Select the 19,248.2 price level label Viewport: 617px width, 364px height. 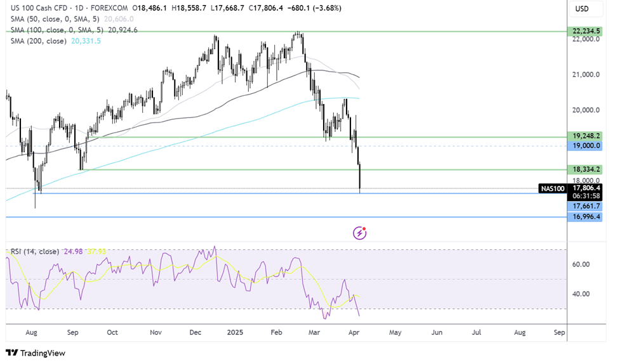[x=585, y=136]
